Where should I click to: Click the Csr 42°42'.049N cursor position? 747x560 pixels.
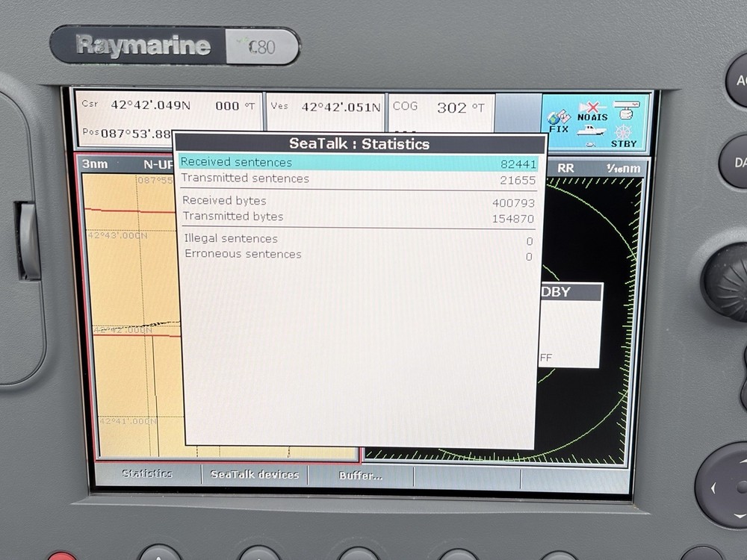151,105
